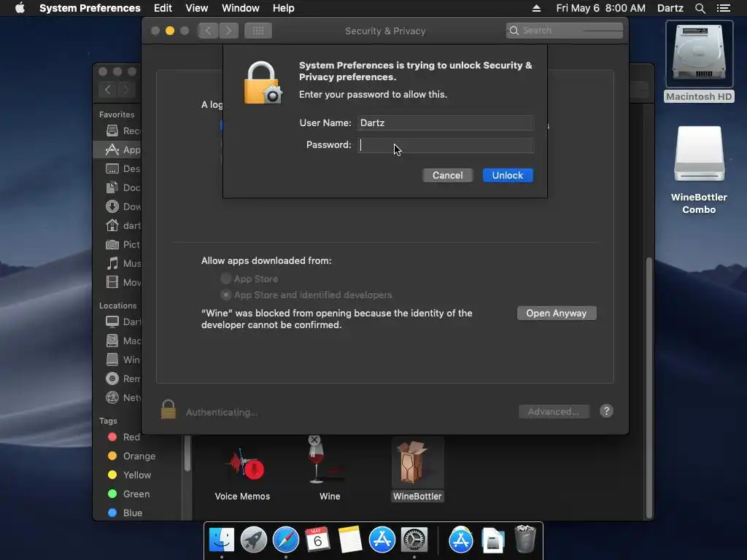This screenshot has width=747, height=560.
Task: Open the Apple menu
Action: click(x=20, y=8)
